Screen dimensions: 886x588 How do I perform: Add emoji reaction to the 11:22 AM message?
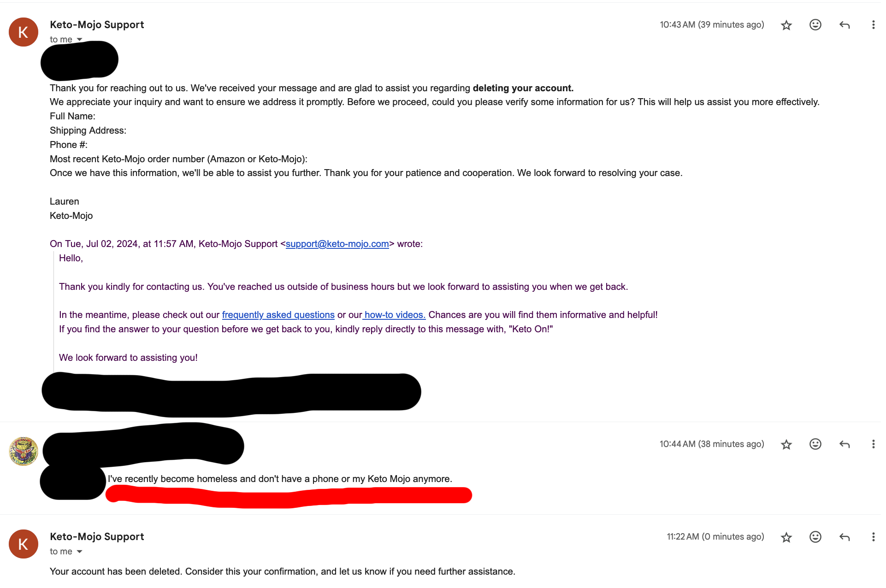click(x=815, y=537)
